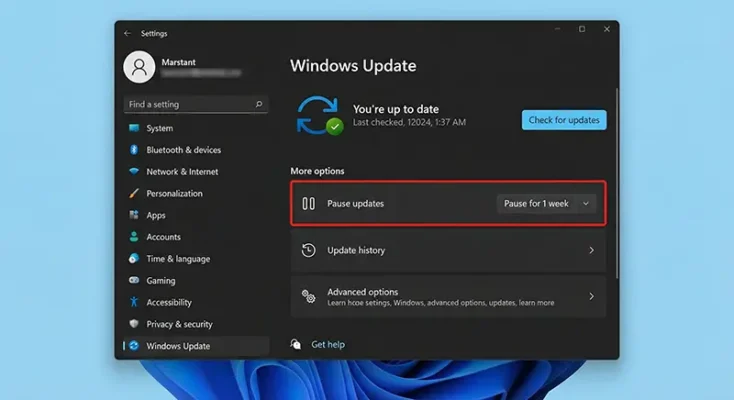Screen dimensions: 734x400
Task: Click the Last checked timestamp text
Action: click(x=409, y=122)
